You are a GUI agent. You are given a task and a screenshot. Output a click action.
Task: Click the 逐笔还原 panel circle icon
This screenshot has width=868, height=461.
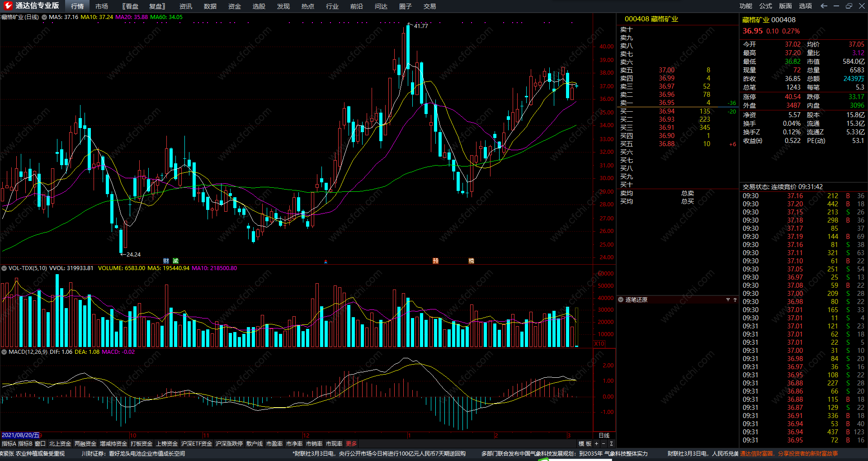click(621, 300)
